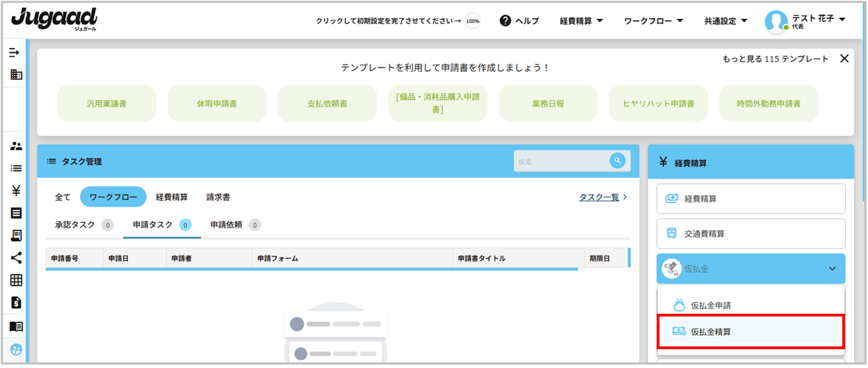
Task: Open the 時間外勤務申請書 template
Action: (x=769, y=103)
